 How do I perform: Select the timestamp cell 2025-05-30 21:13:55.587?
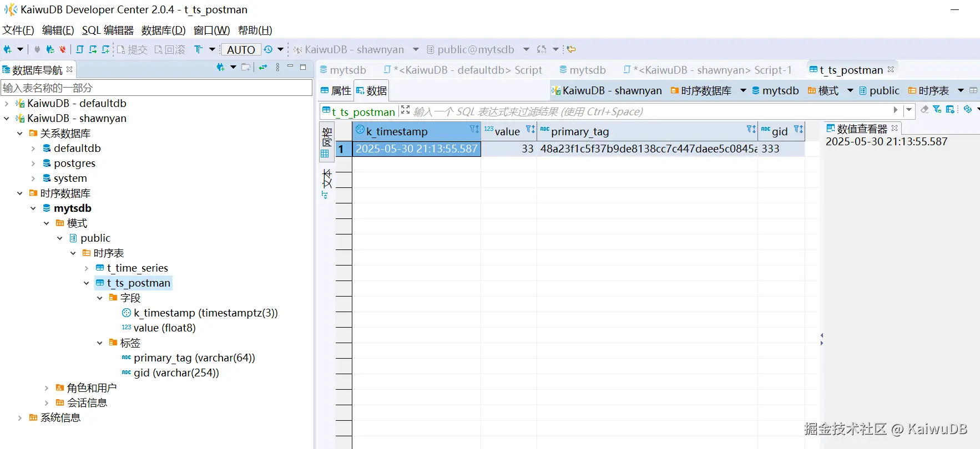coord(416,149)
